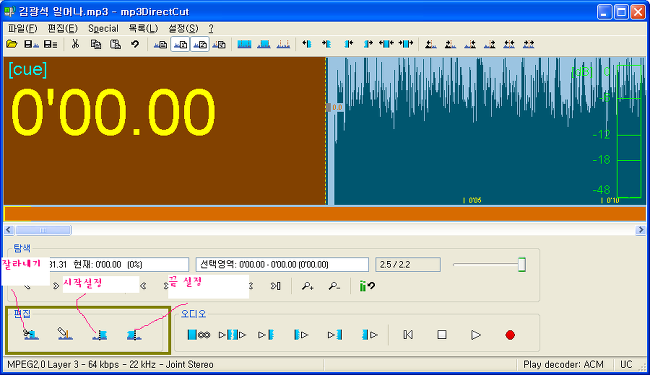Screen dimensions: 650x375
Task: Click the Undo arrow icon in toolbar
Action: point(135,44)
